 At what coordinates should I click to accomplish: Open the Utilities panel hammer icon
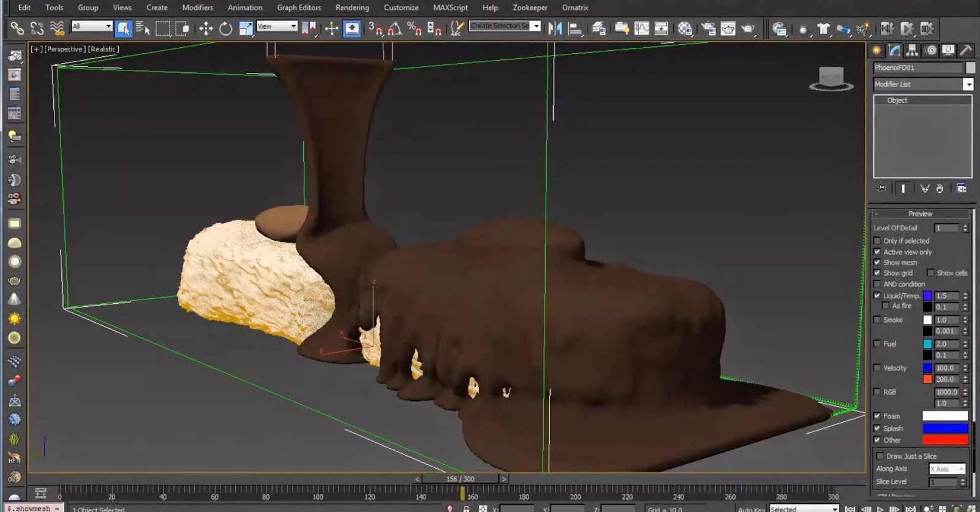click(965, 50)
